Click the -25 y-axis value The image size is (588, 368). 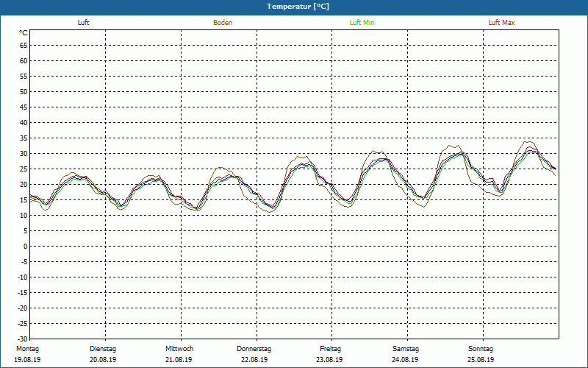[x=23, y=324]
